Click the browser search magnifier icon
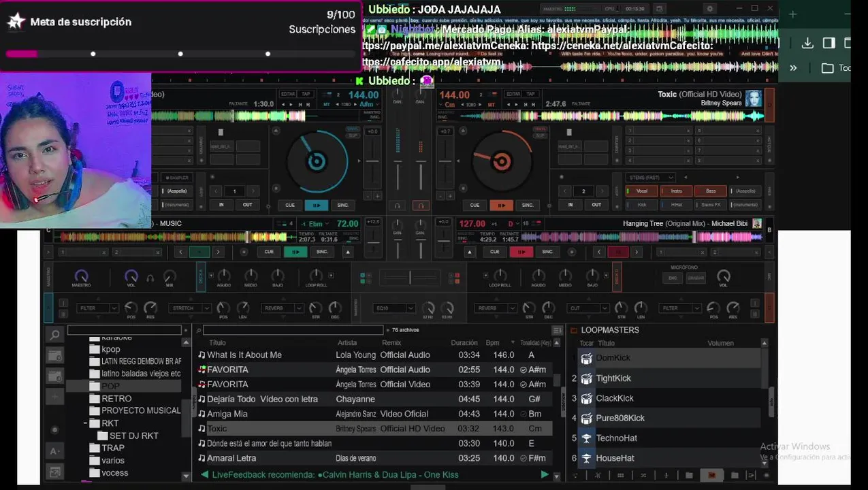868x490 pixels. (54, 334)
